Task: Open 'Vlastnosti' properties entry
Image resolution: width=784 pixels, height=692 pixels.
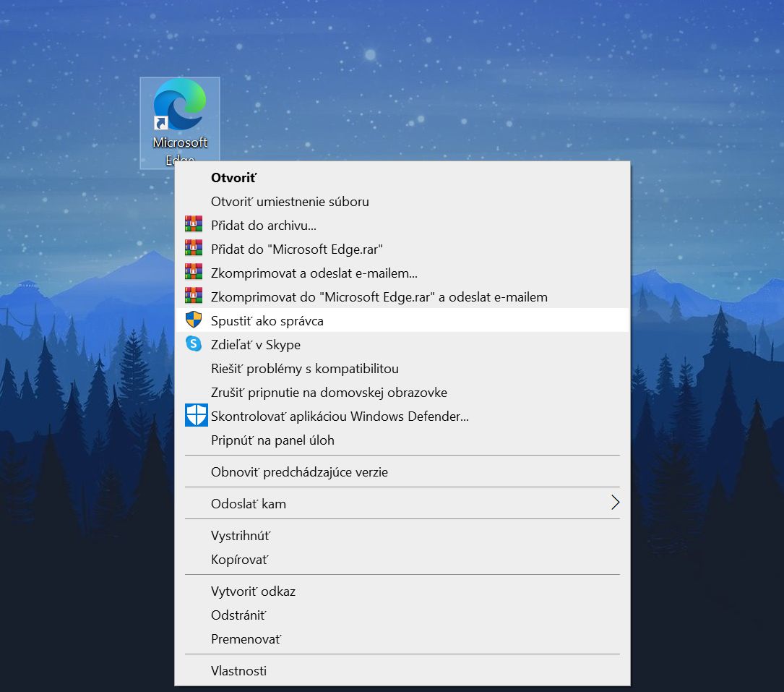Action: click(x=402, y=671)
